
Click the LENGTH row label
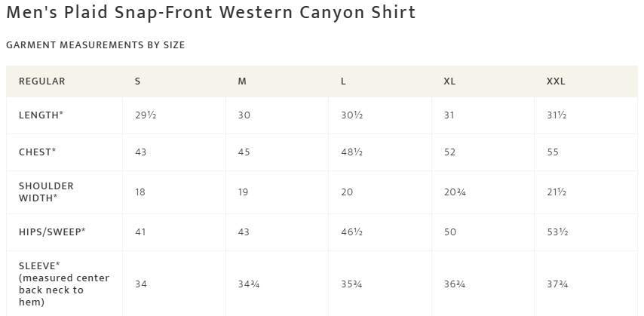tap(41, 115)
